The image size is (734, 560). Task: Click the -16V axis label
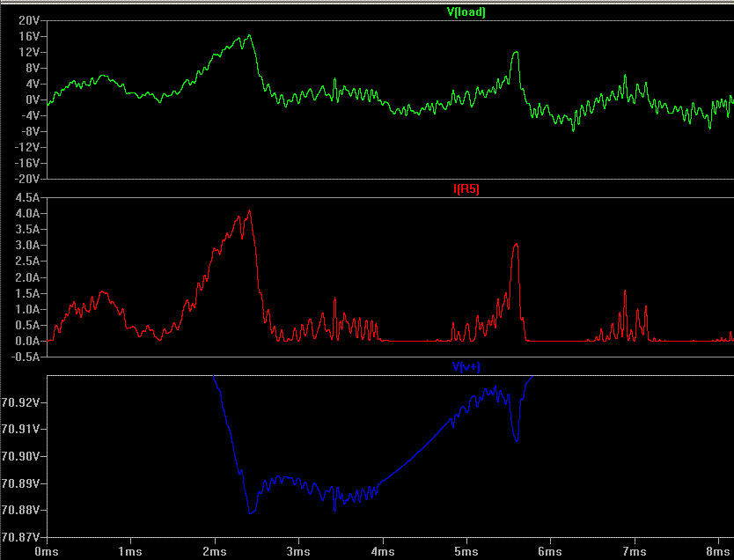(x=27, y=164)
